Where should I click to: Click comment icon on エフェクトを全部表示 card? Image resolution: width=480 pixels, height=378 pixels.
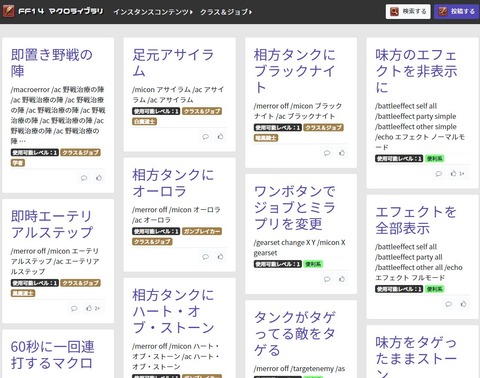point(449,304)
